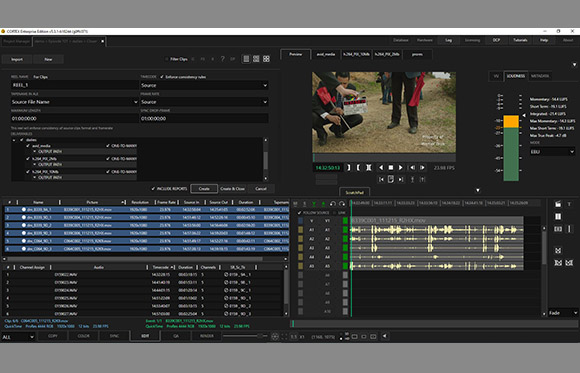This screenshot has width=580, height=373.
Task: Open the Timecode Source dropdown
Action: 204,85
